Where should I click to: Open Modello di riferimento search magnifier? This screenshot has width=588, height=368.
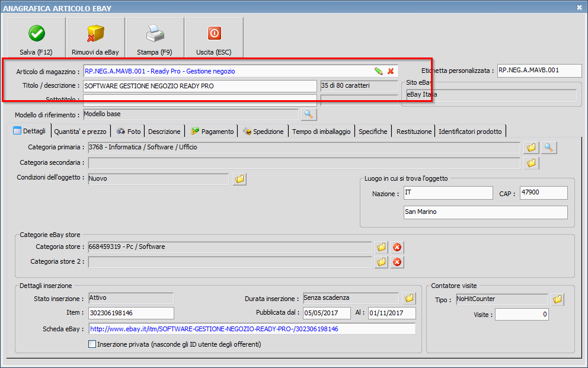[x=309, y=115]
